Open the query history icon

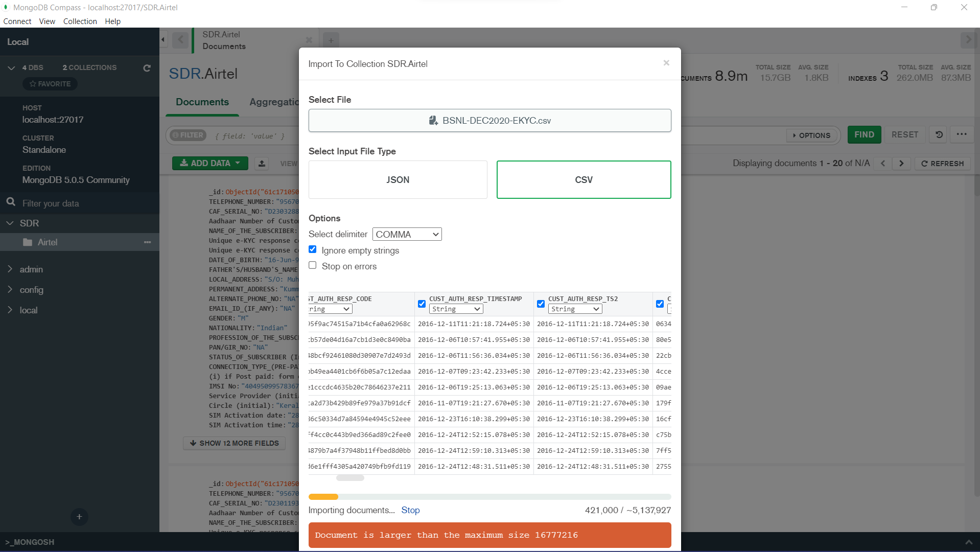click(939, 135)
